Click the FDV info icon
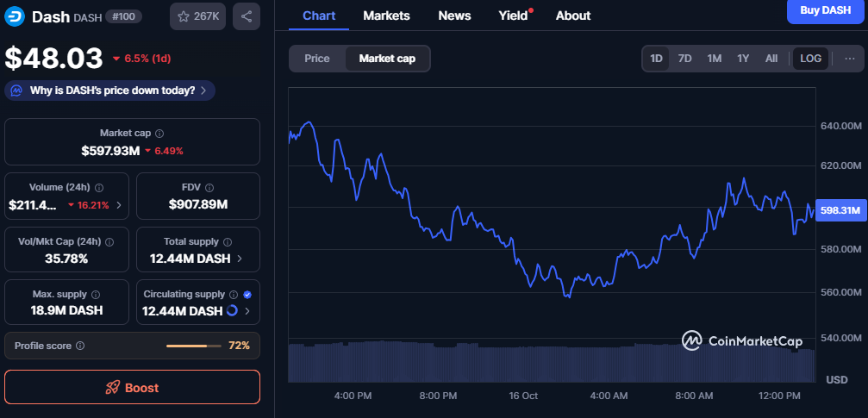The image size is (868, 418). click(210, 187)
